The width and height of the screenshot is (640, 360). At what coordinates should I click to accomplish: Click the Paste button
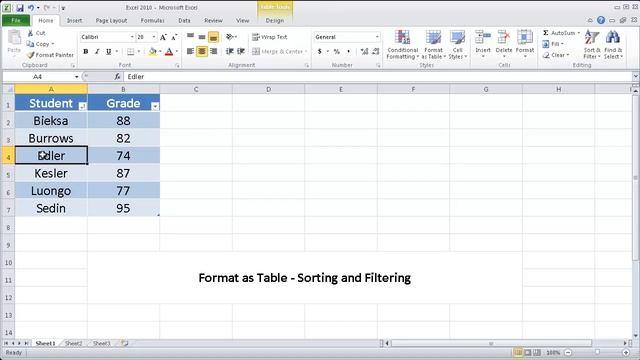(x=14, y=42)
